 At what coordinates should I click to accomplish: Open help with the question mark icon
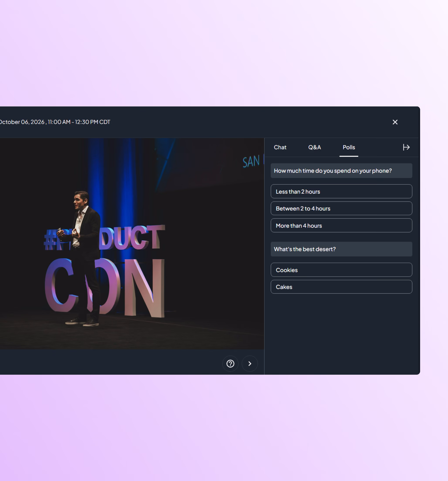[x=230, y=363]
